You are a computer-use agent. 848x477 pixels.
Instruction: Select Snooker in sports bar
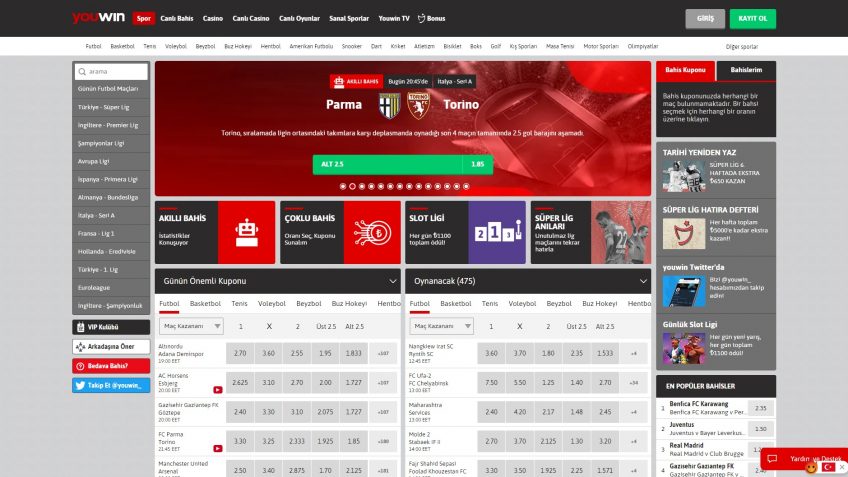[352, 47]
